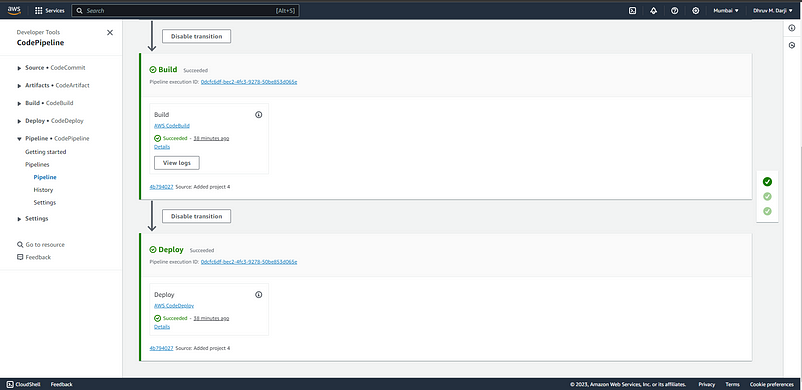The image size is (802, 390).
Task: Open the Terms footer link
Action: coord(732,384)
